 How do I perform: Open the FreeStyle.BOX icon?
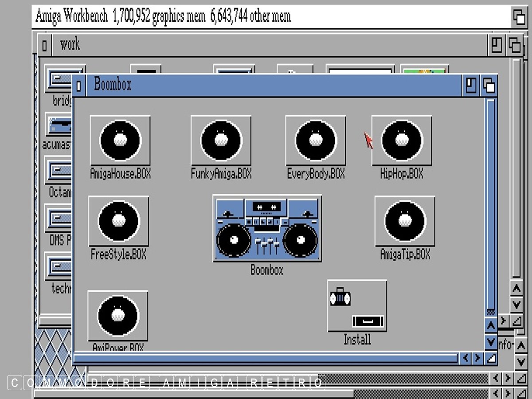pos(118,221)
